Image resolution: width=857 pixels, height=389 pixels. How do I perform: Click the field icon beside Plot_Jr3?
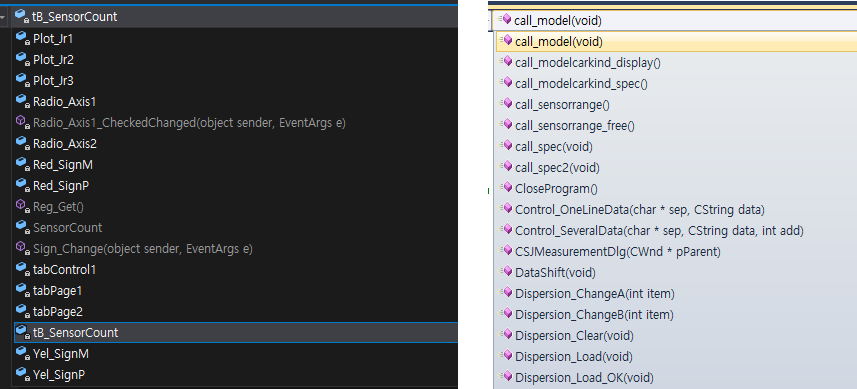tap(23, 81)
